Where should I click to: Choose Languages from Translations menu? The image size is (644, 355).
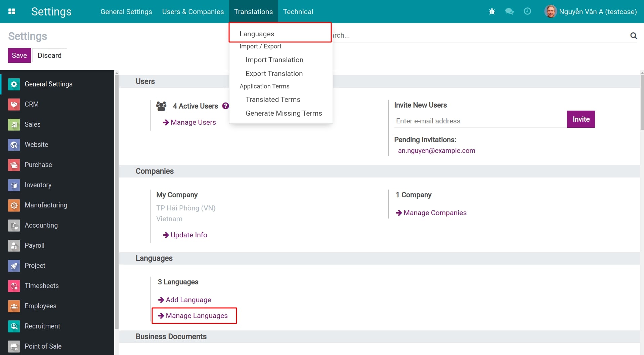point(257,34)
